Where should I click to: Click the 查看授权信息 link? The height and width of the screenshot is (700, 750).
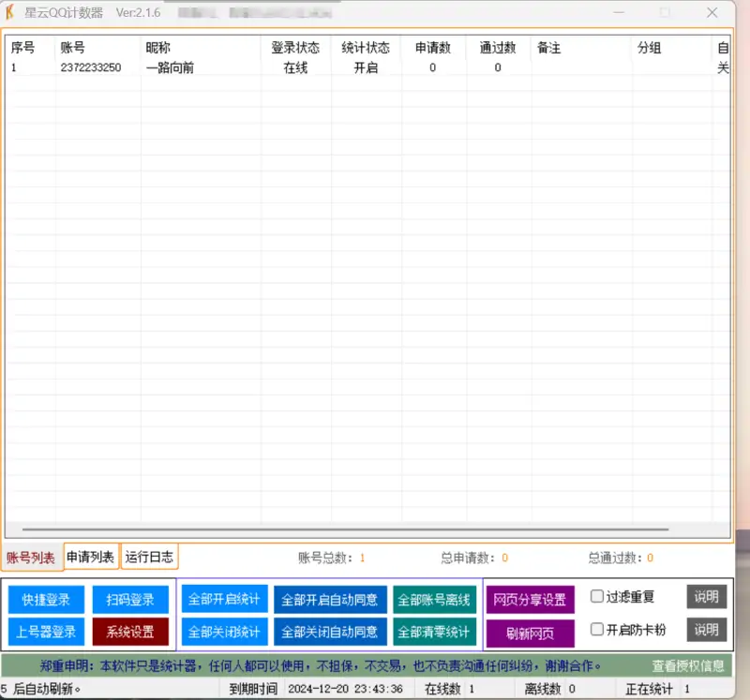pyautogui.click(x=688, y=666)
